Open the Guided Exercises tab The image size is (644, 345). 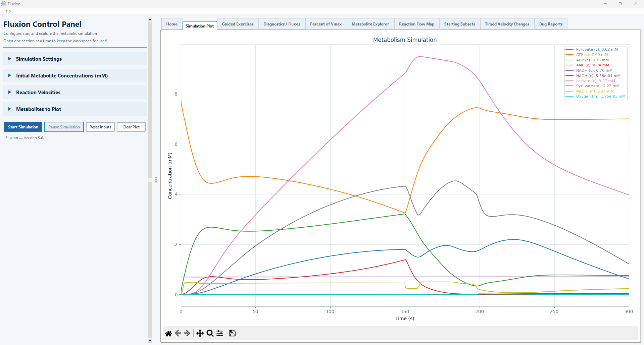238,24
